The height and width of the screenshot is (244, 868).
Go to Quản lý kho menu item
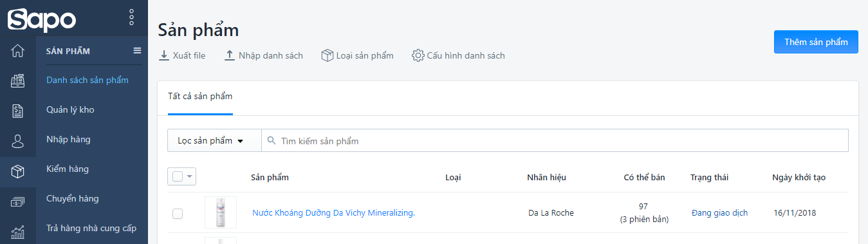point(70,110)
